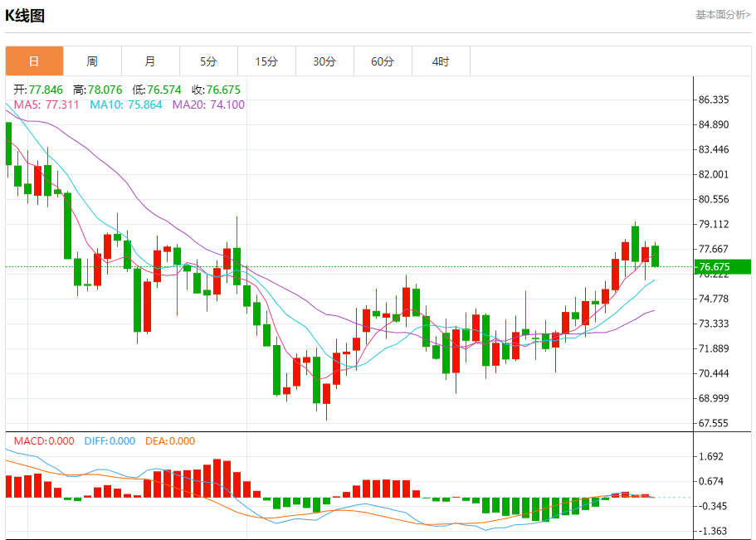Click the 67.555 price axis label
This screenshot has width=756, height=540.
point(714,423)
